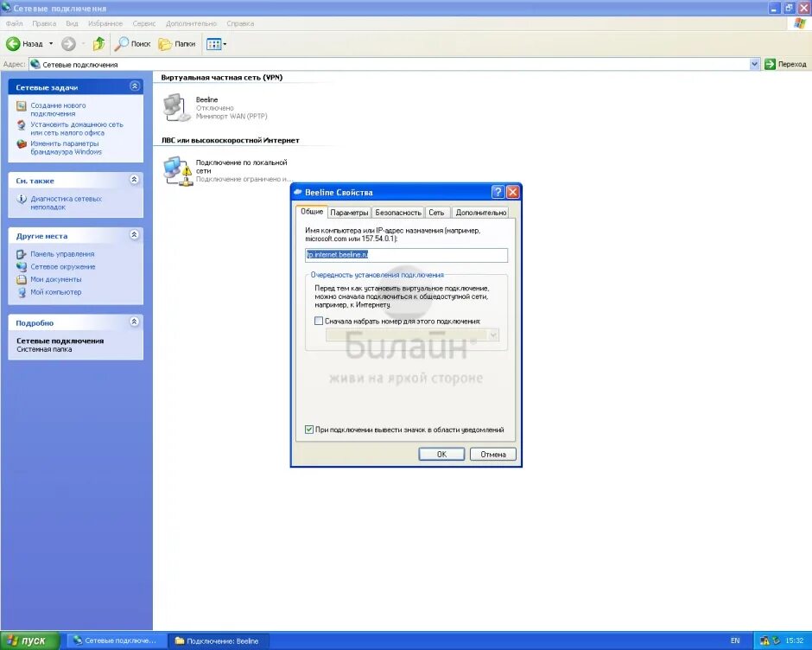Click the Start (пуск) button

point(29,640)
